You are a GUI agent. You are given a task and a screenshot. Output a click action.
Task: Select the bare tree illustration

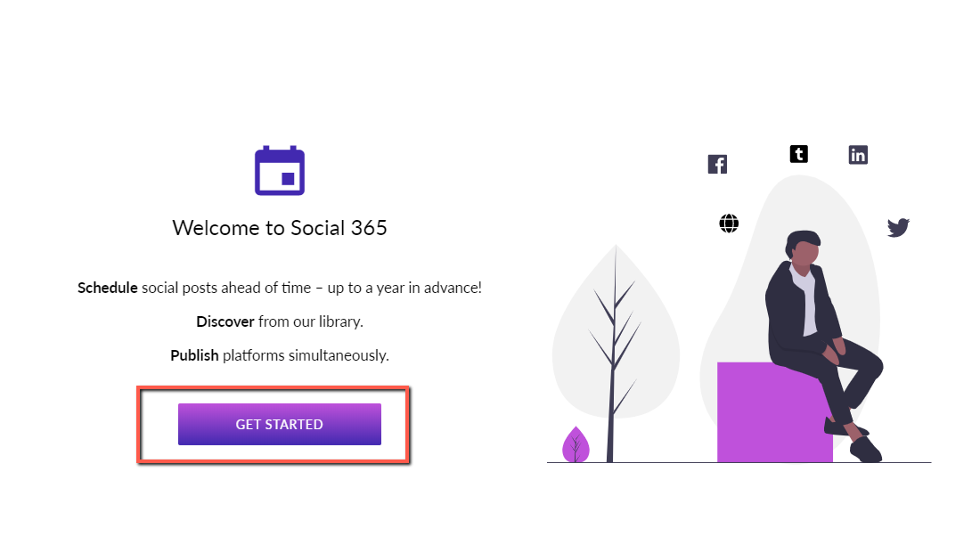[615, 354]
